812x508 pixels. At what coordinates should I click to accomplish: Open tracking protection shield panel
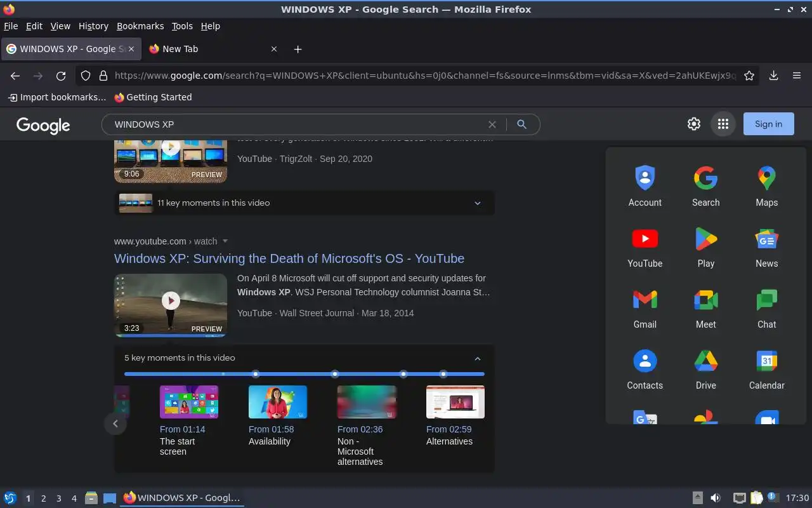click(x=86, y=76)
